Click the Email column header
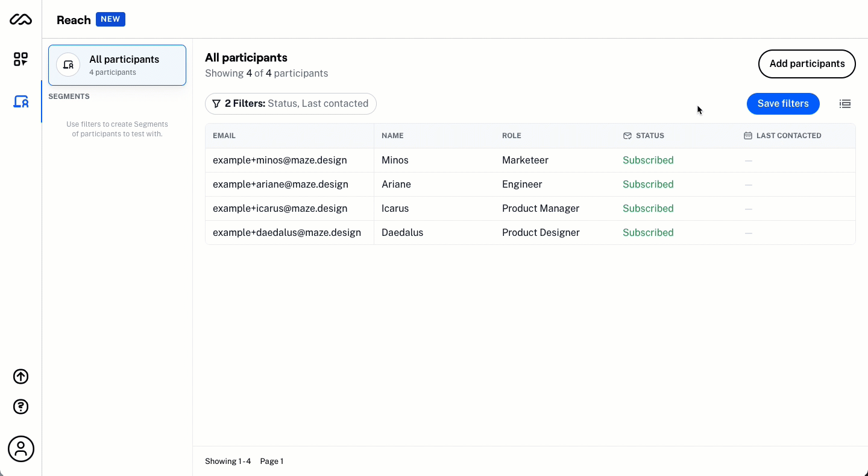 point(224,136)
